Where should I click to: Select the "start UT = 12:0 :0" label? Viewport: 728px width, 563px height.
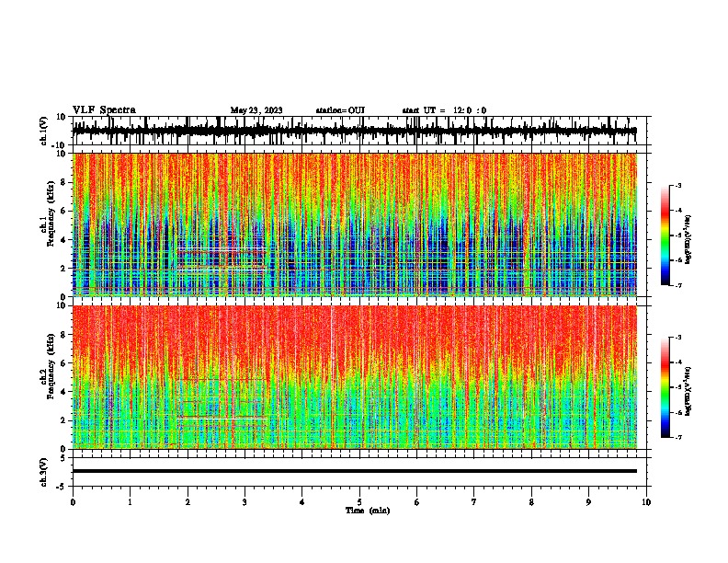(x=444, y=110)
